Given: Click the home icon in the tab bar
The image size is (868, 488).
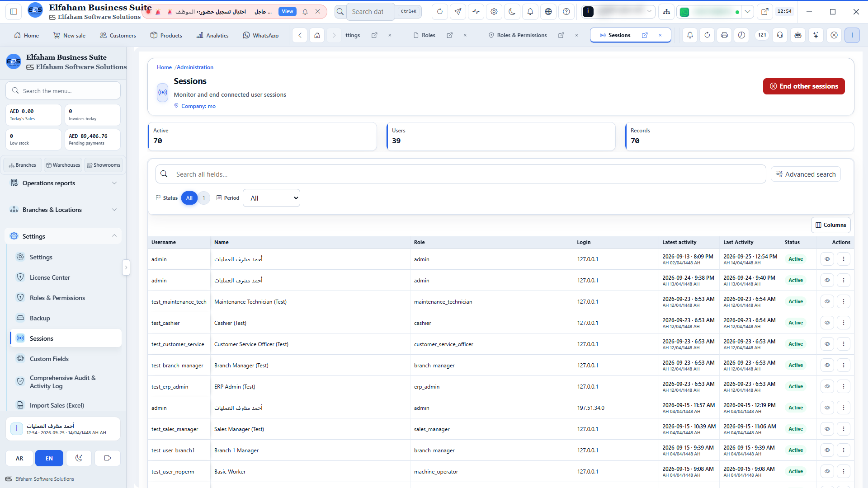Looking at the screenshot, I should pyautogui.click(x=317, y=35).
